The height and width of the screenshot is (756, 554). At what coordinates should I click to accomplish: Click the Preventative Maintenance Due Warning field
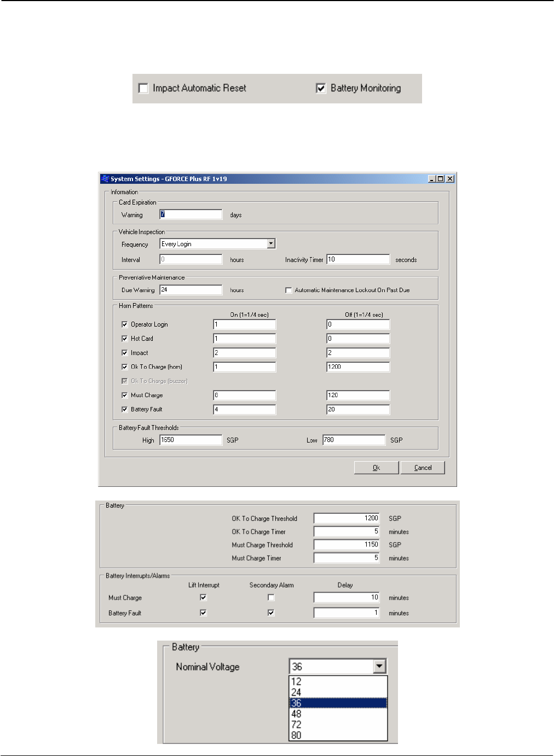191,290
